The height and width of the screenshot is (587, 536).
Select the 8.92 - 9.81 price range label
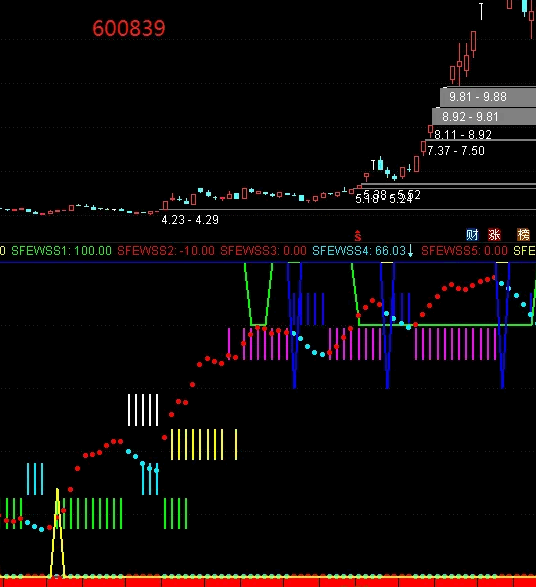click(470, 117)
